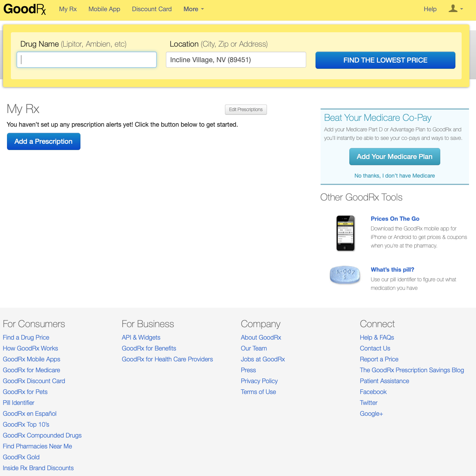Dismiss via No thanks, I don't have Medicare
Image resolution: width=476 pixels, height=476 pixels.
coord(395,176)
